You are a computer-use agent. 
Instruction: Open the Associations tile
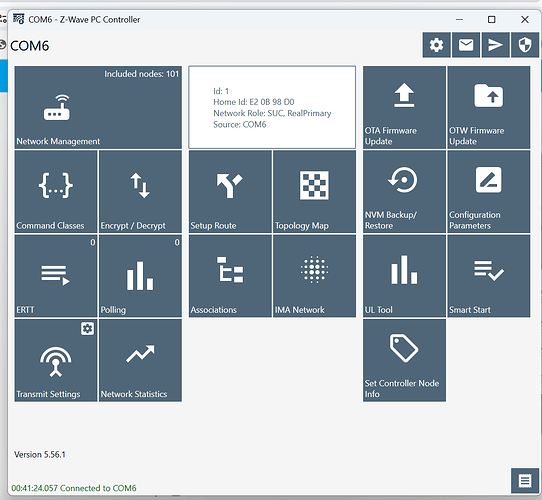point(230,276)
